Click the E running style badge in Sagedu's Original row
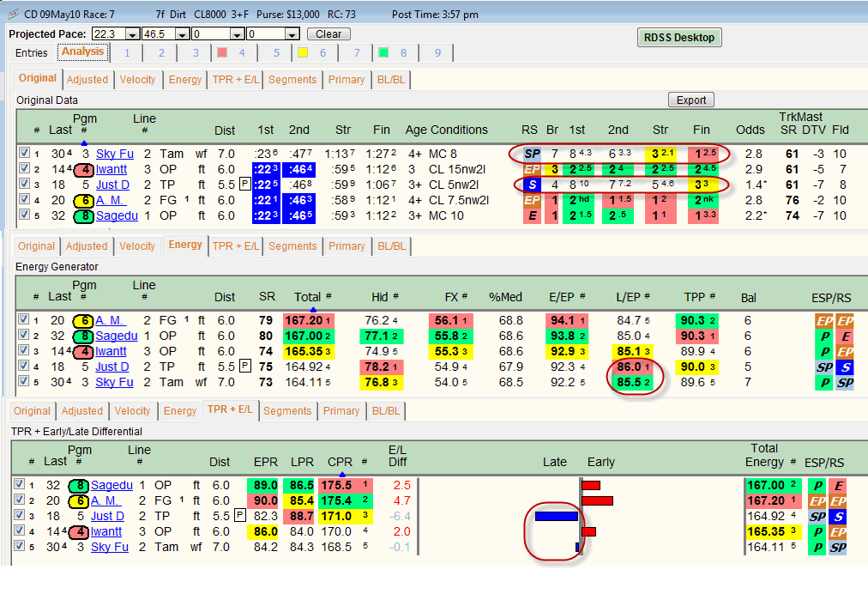The image size is (868, 600). 532,216
